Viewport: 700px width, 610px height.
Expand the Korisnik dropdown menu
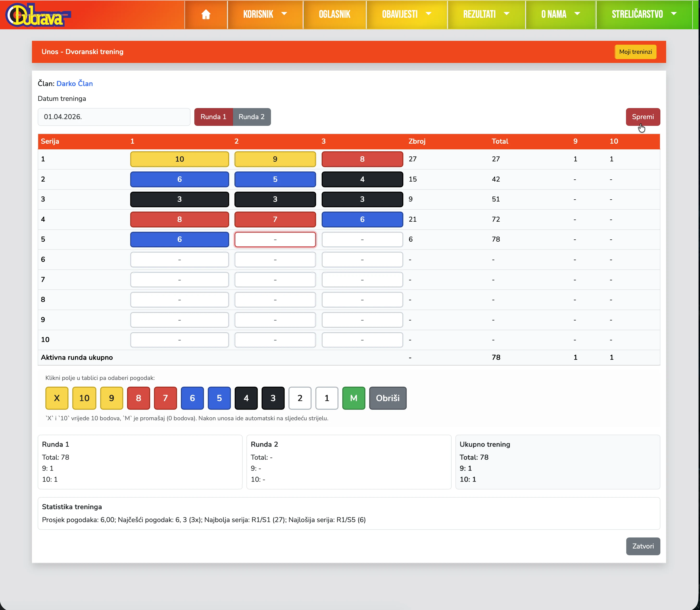point(265,14)
